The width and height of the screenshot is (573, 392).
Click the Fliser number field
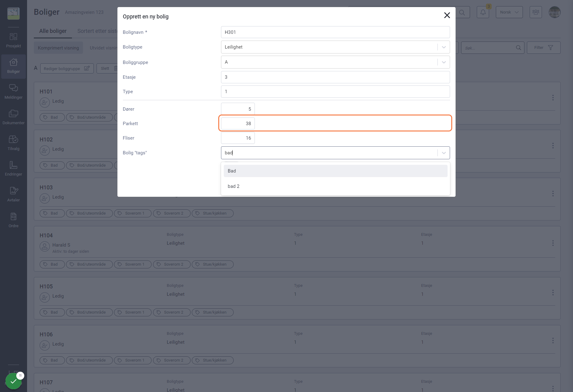pyautogui.click(x=238, y=138)
